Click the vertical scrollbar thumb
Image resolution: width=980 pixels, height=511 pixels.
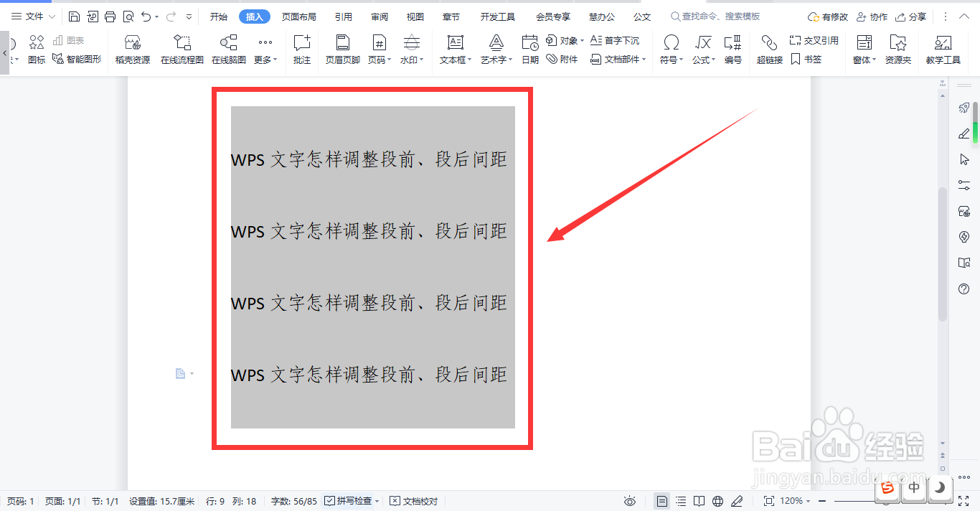[x=943, y=253]
